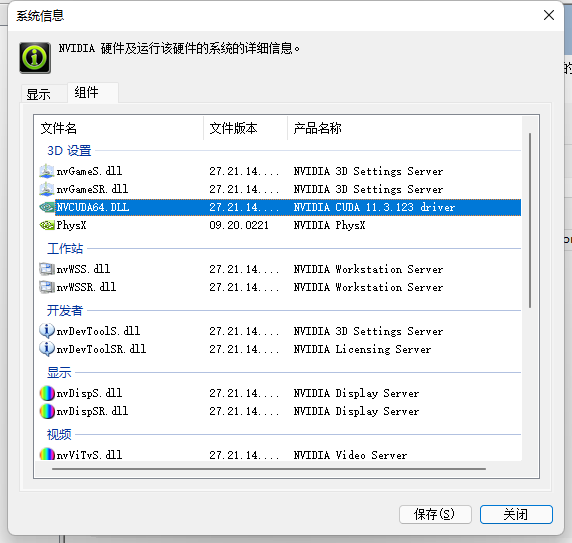Select the nvDispSR.dll file name
572x543 pixels.
click(92, 411)
